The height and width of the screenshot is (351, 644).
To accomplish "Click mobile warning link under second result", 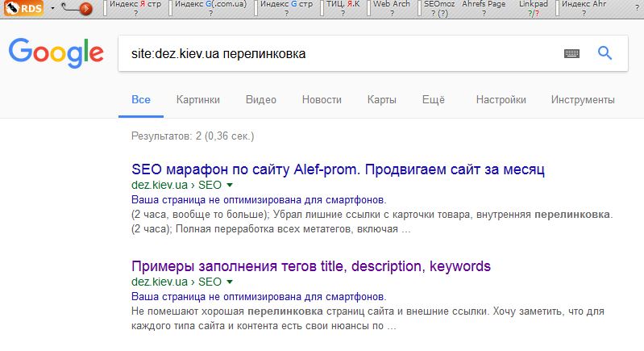I will 259,297.
